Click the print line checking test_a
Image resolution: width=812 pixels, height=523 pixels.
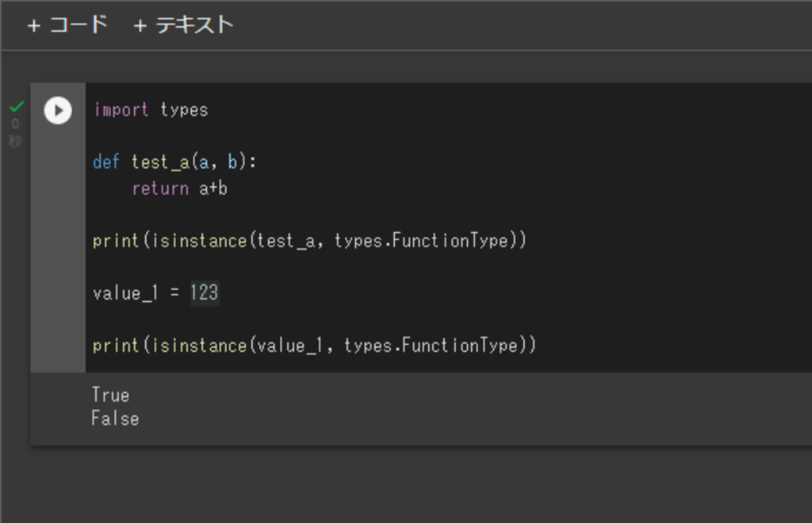[x=310, y=241]
